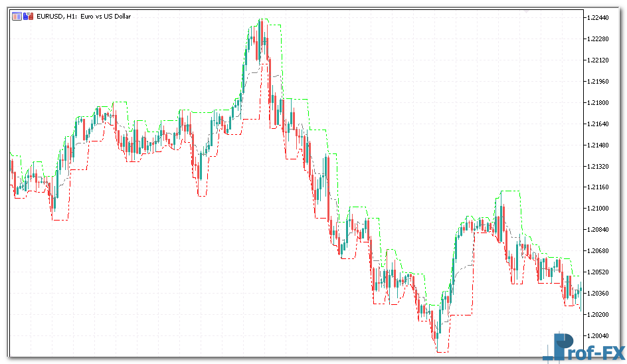This screenshot has height=364, width=627.
Task: Open the one-click trading panel icon
Action: coord(17,16)
